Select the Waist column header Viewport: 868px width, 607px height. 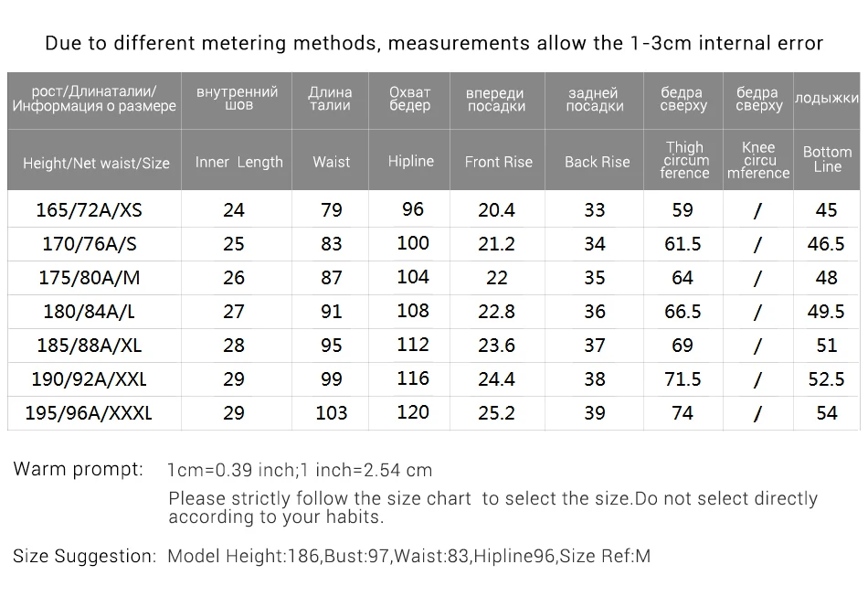(x=331, y=162)
